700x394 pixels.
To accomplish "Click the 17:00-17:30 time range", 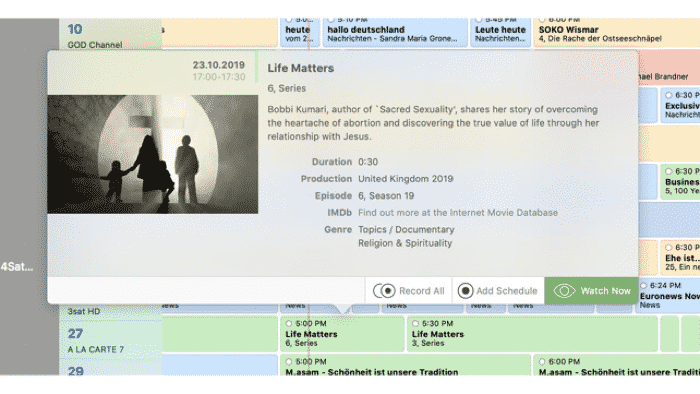I will pyautogui.click(x=219, y=77).
